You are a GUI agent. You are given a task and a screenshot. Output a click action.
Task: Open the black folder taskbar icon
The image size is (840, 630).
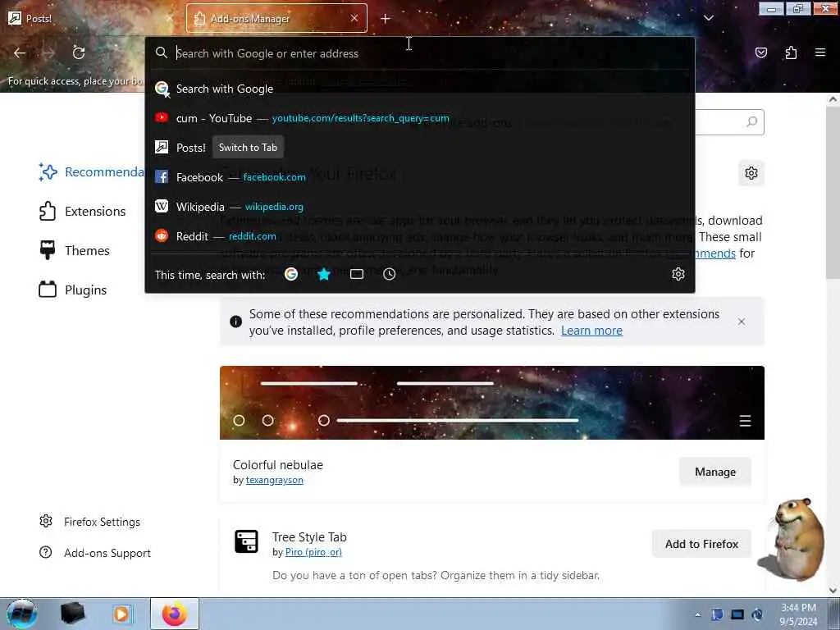tap(72, 614)
